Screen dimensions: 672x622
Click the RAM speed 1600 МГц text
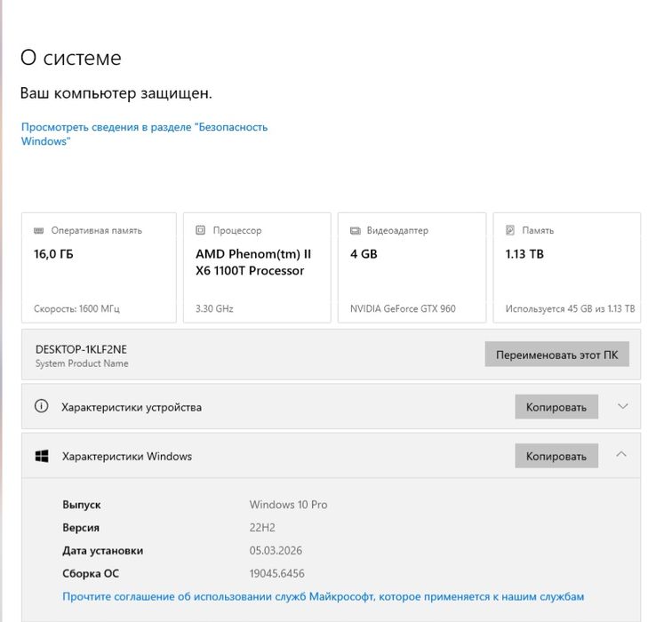76,308
